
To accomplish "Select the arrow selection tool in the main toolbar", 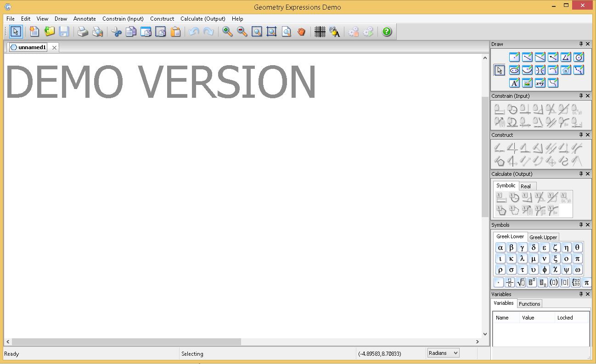I will (x=16, y=32).
